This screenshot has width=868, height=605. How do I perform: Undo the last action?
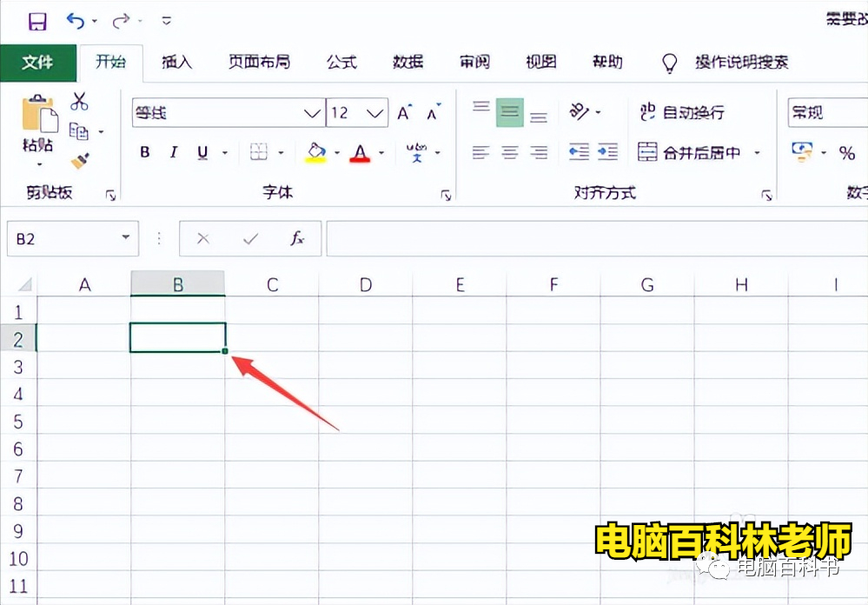pyautogui.click(x=76, y=21)
